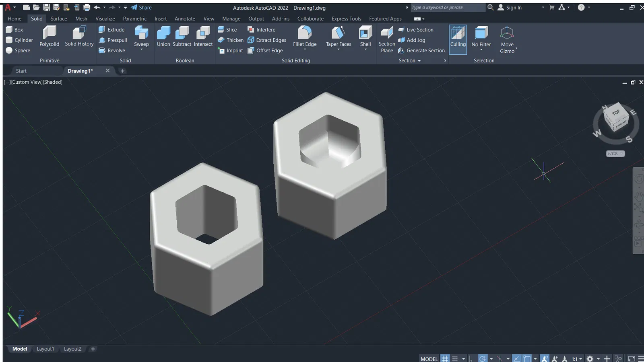Apply Union boolean operation
This screenshot has width=644, height=362.
point(163,36)
